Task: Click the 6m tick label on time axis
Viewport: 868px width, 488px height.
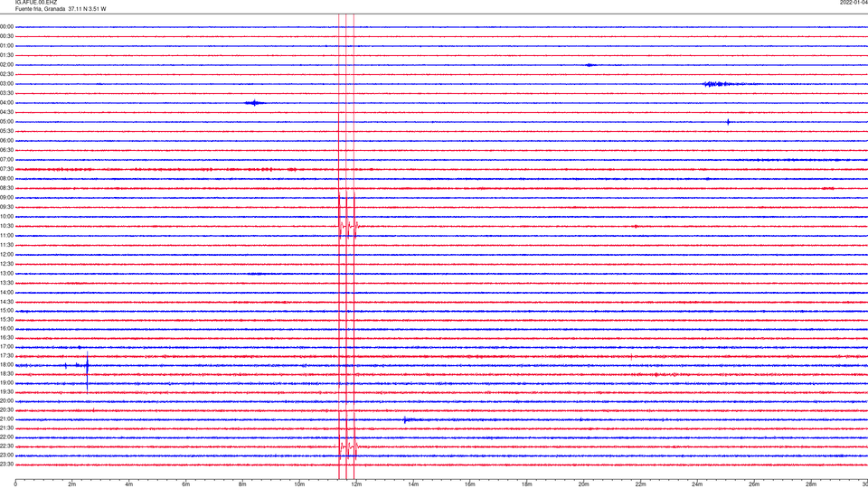Action: coord(186,484)
